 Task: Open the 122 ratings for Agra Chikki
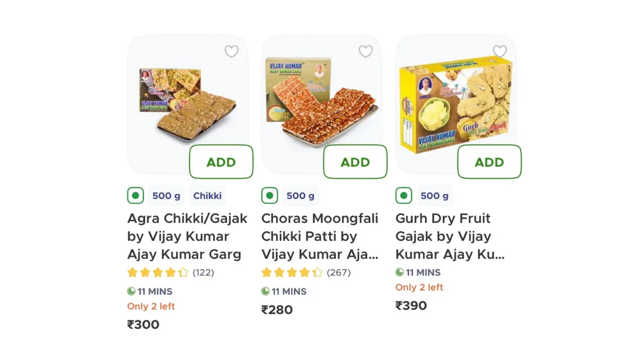[203, 273]
